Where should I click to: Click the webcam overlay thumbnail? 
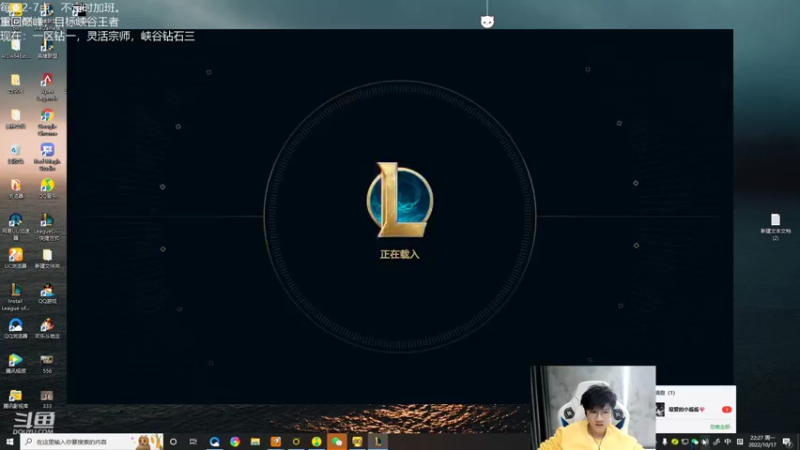tap(593, 408)
